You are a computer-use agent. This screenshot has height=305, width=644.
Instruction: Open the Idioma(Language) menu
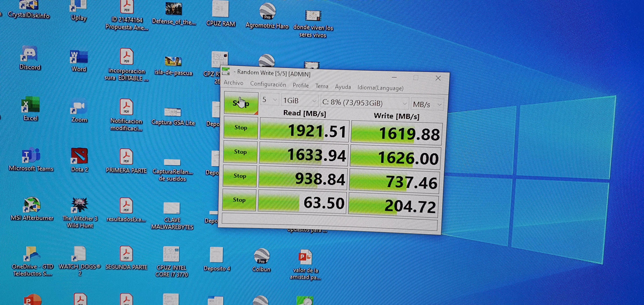click(380, 88)
